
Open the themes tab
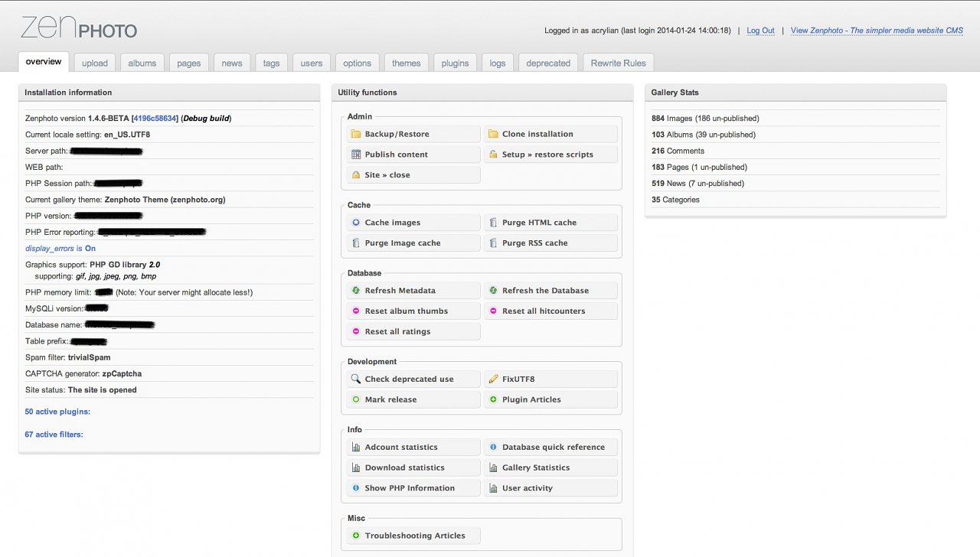point(406,63)
